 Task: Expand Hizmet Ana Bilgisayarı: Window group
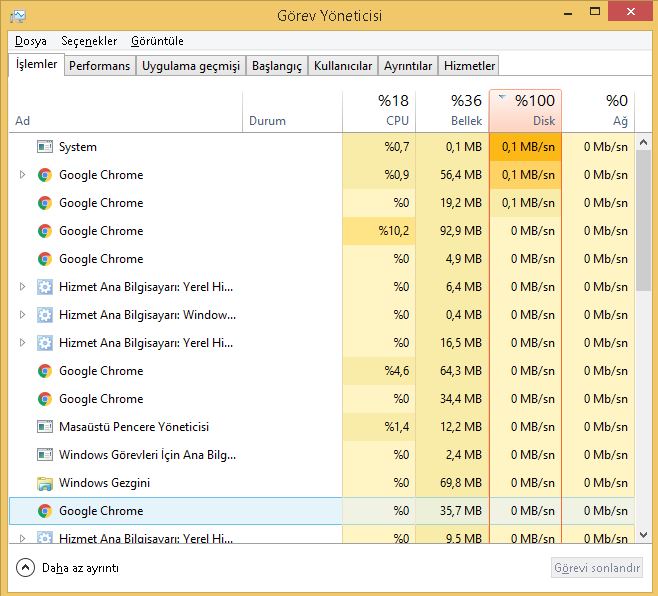(x=23, y=315)
